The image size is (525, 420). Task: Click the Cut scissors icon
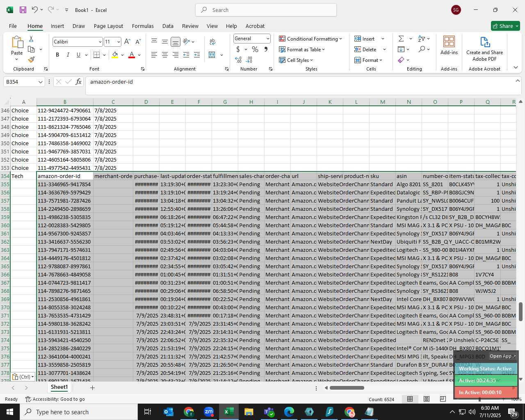pos(31,39)
